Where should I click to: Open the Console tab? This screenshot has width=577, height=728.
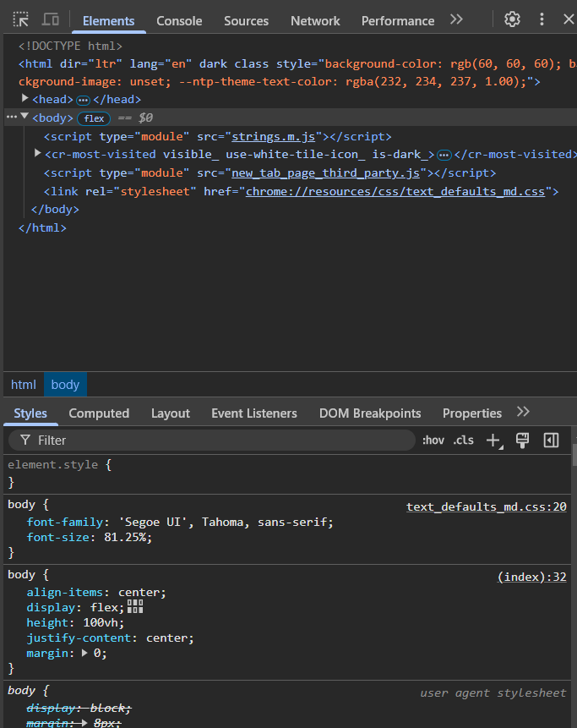coord(179,21)
